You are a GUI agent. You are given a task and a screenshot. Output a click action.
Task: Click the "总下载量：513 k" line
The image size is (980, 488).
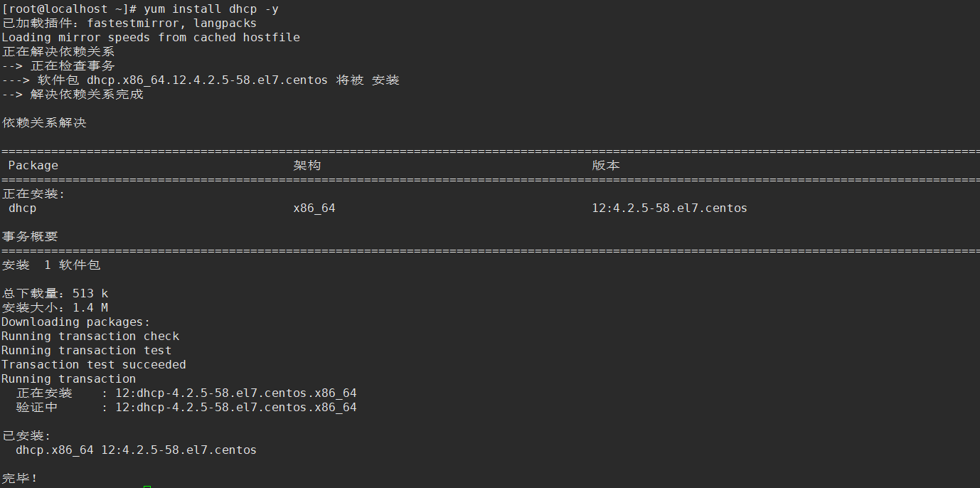point(55,293)
